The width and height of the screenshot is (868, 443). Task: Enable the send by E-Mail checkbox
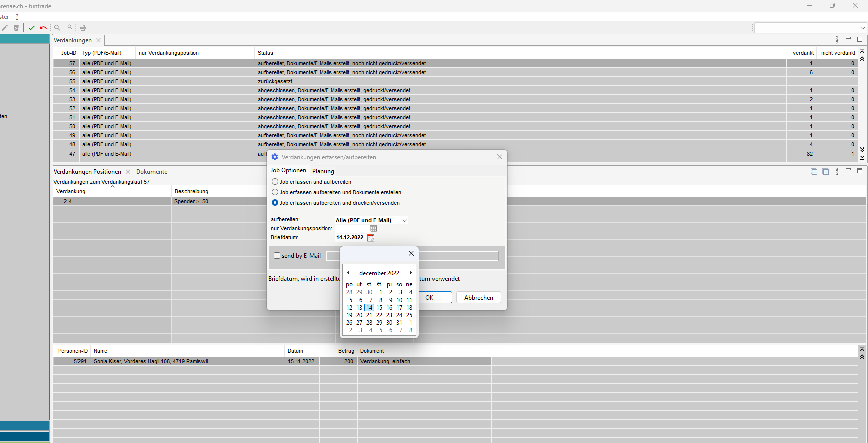[277, 256]
